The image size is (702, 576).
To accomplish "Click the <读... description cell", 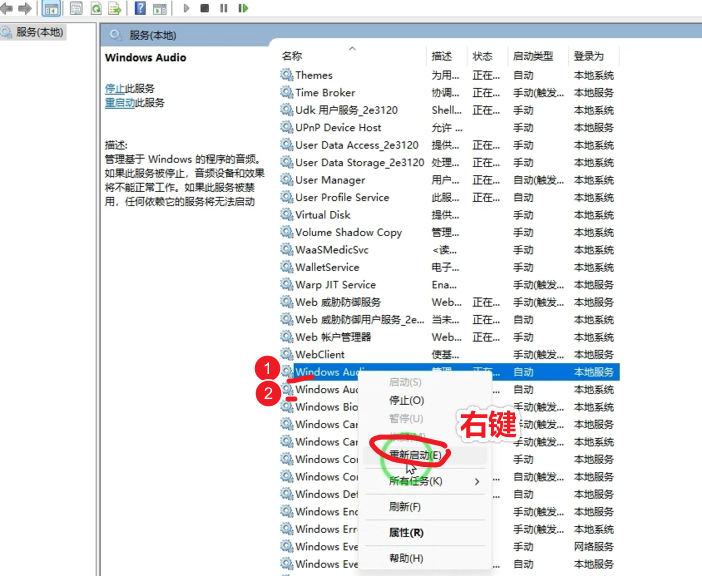I will click(445, 250).
